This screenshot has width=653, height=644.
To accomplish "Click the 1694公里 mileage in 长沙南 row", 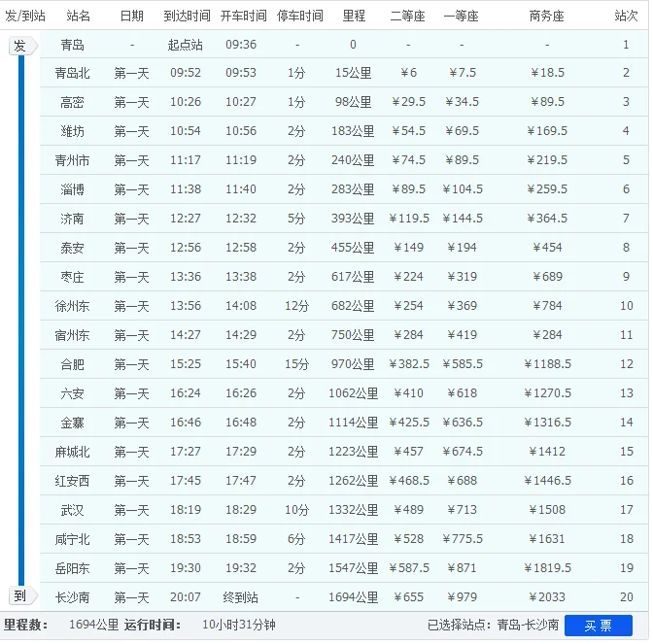I will tap(353, 597).
